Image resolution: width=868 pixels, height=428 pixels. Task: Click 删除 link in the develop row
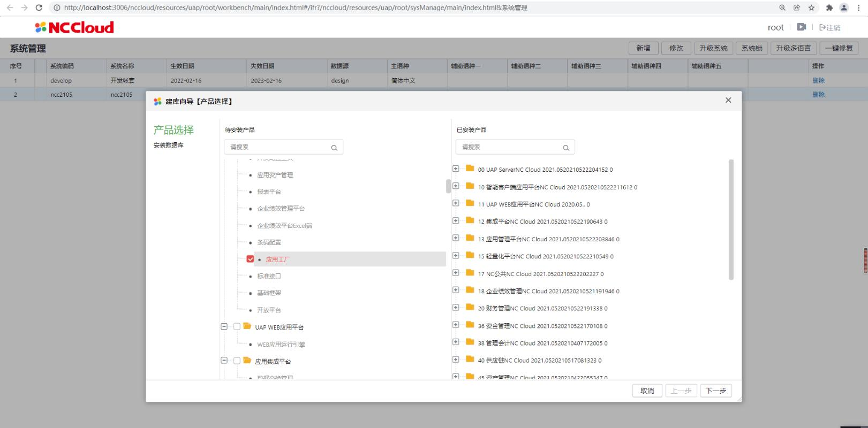818,80
